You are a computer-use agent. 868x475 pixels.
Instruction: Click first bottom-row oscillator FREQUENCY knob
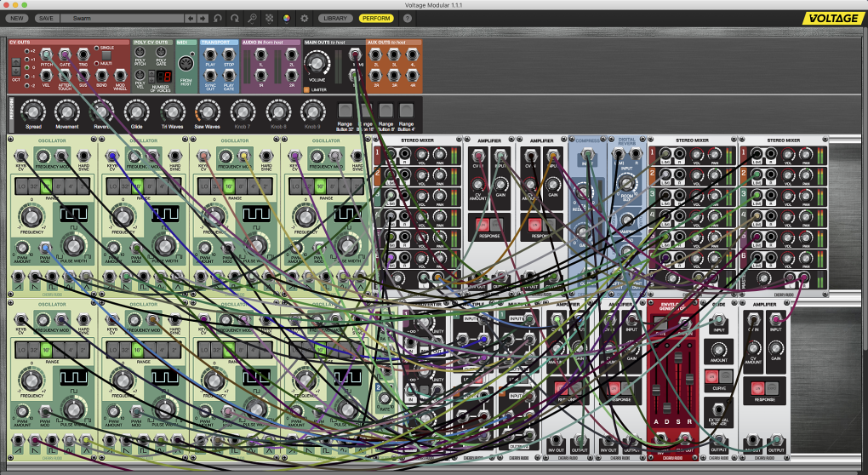(x=31, y=381)
